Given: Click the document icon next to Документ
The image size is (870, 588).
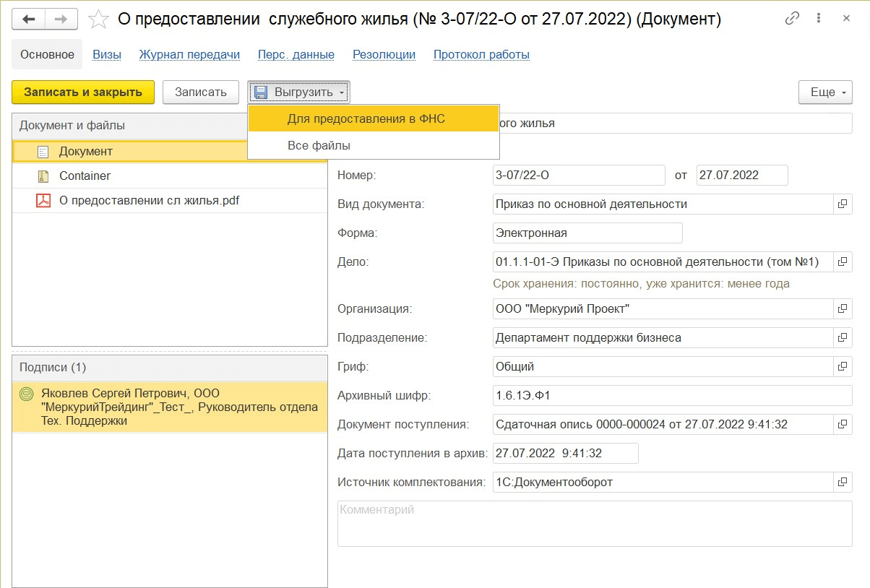Looking at the screenshot, I should (x=43, y=152).
